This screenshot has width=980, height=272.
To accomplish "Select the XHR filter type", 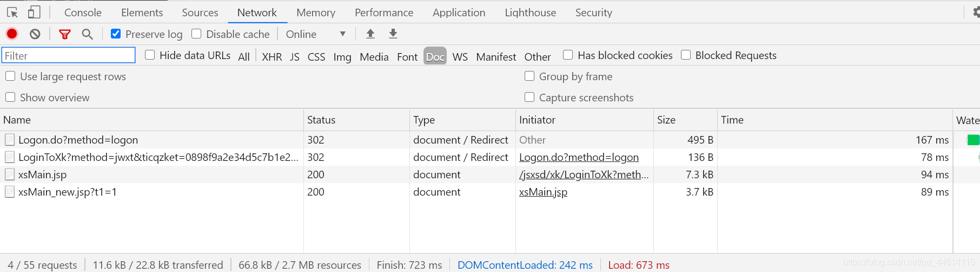I will pos(272,56).
